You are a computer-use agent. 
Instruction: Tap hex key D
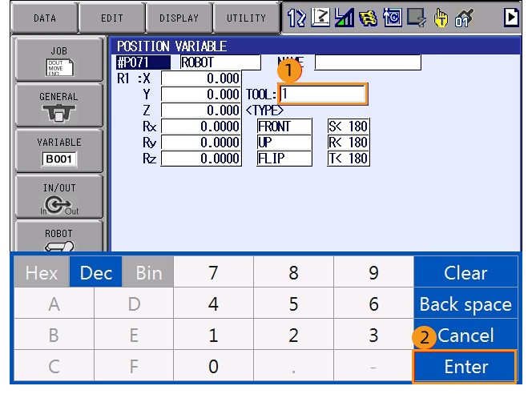tap(134, 304)
